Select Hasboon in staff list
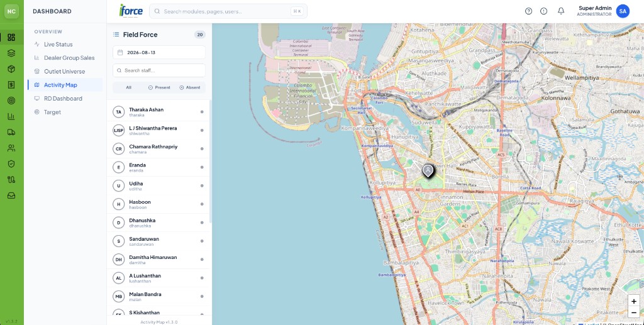The width and height of the screenshot is (644, 325). pos(158,204)
